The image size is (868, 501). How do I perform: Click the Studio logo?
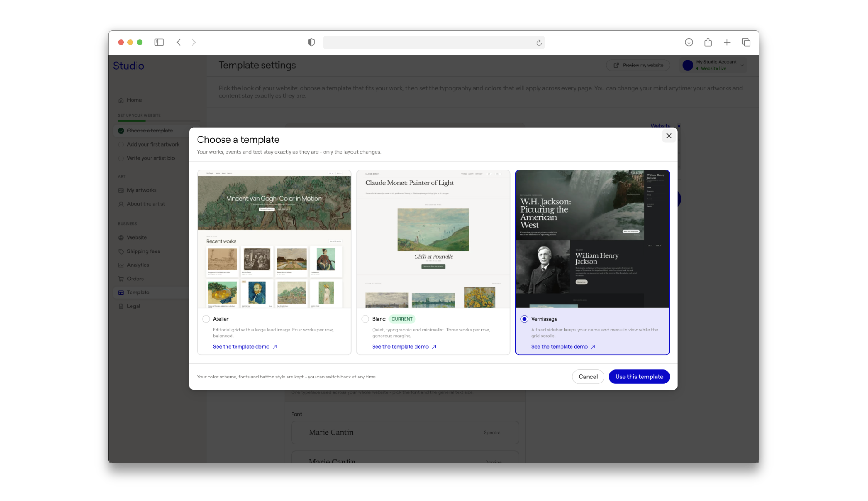tap(128, 66)
